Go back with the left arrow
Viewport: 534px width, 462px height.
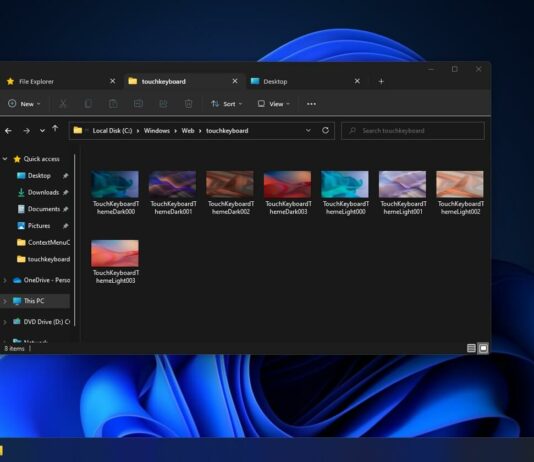[8, 131]
